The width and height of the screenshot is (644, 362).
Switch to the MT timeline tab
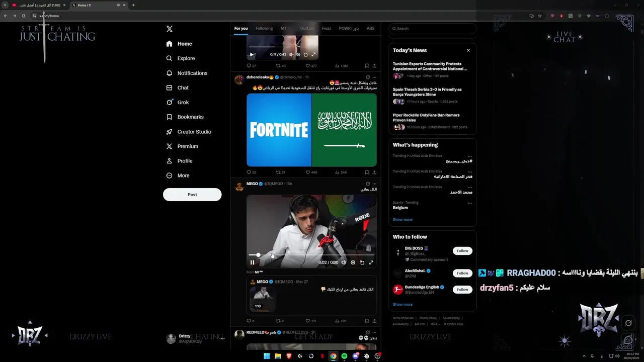[x=283, y=29]
